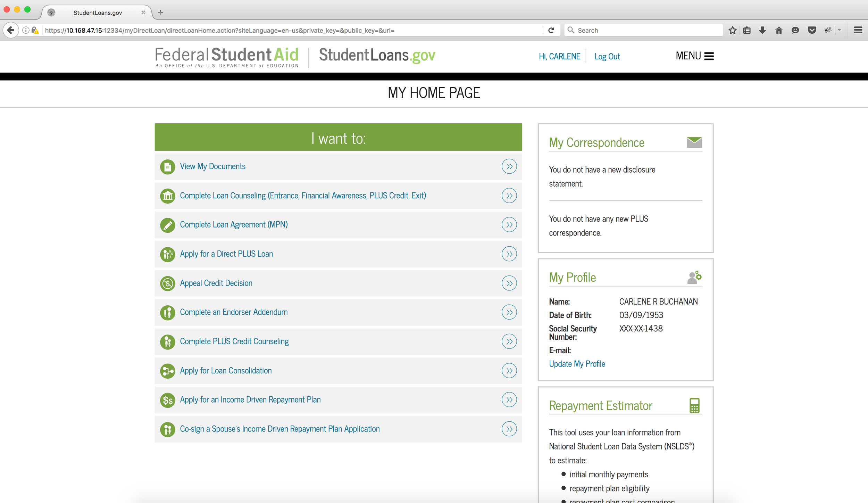
Task: Expand the Complete an Endorser Addendum chevron
Action: pos(509,312)
